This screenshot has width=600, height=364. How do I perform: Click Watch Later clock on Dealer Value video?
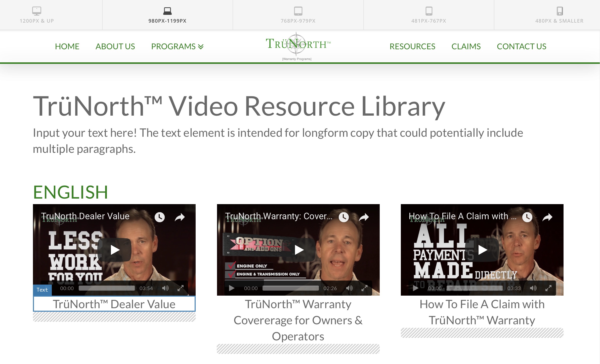(x=159, y=217)
